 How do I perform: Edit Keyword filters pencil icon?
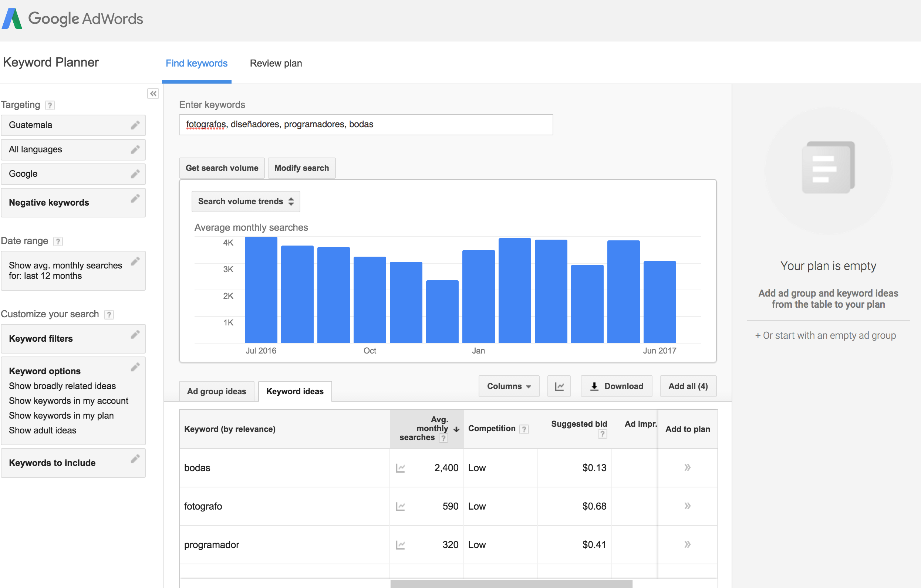click(x=135, y=335)
